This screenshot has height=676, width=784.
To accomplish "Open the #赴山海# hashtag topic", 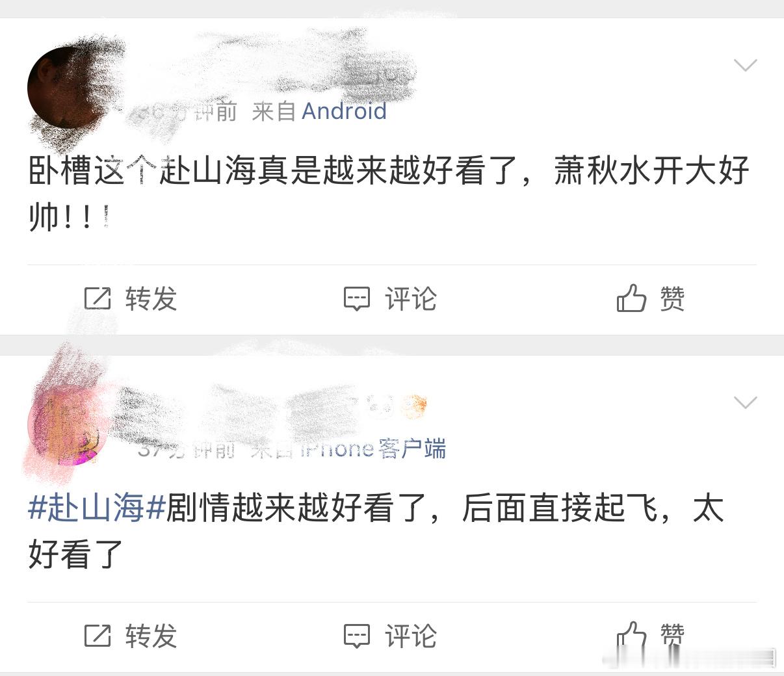I will (x=97, y=508).
